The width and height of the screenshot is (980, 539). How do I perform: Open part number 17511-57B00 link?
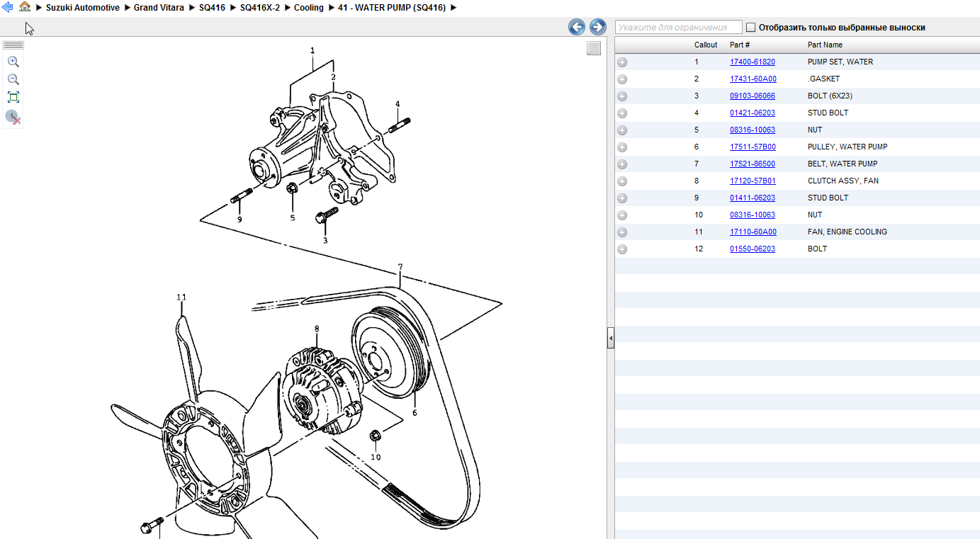click(x=753, y=147)
